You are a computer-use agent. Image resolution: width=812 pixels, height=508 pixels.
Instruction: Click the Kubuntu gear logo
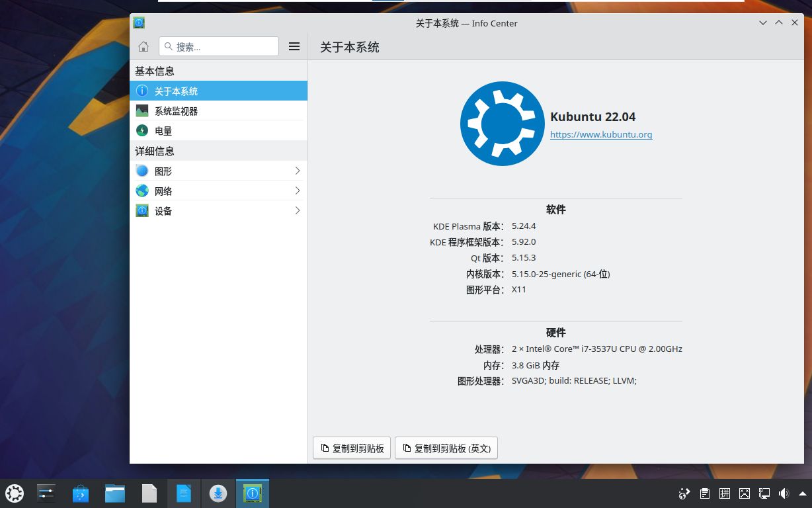(x=502, y=124)
